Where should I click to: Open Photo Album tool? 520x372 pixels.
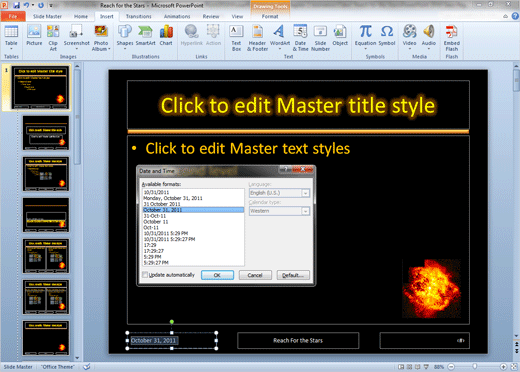(101, 38)
